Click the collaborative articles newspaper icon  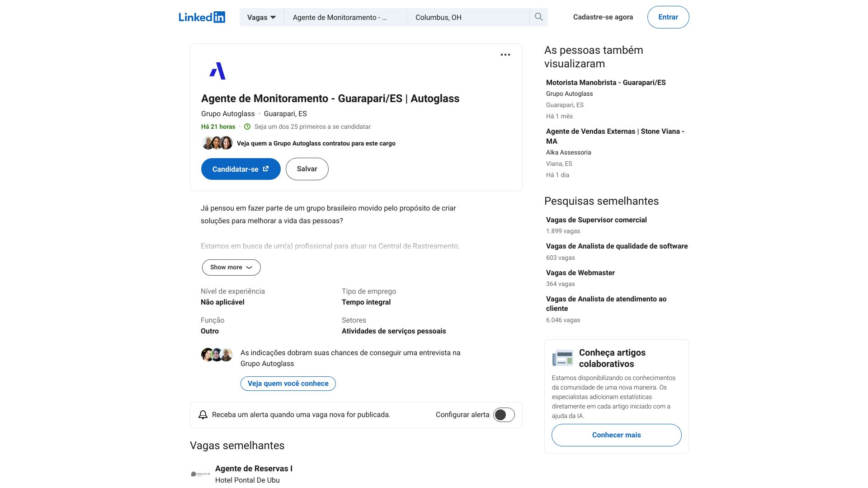563,358
